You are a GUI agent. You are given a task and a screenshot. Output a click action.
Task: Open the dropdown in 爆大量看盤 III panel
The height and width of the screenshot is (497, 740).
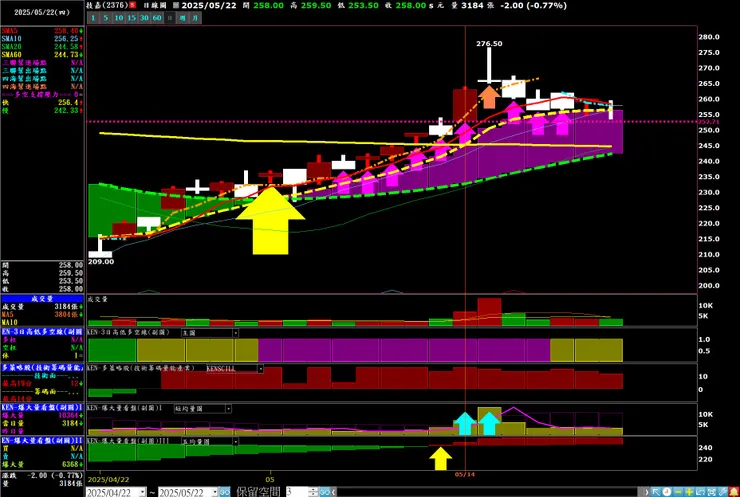click(x=235, y=441)
